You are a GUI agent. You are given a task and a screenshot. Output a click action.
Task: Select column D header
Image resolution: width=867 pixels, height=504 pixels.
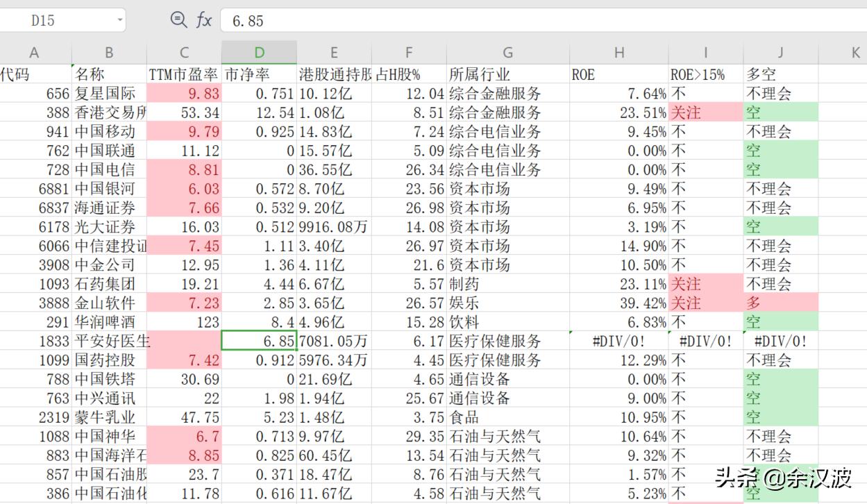259,51
